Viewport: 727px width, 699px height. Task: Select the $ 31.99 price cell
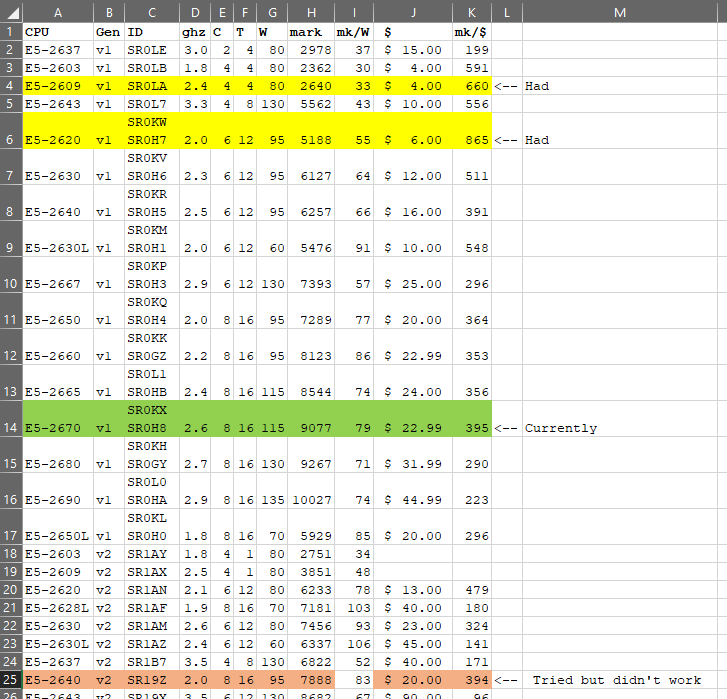(413, 464)
